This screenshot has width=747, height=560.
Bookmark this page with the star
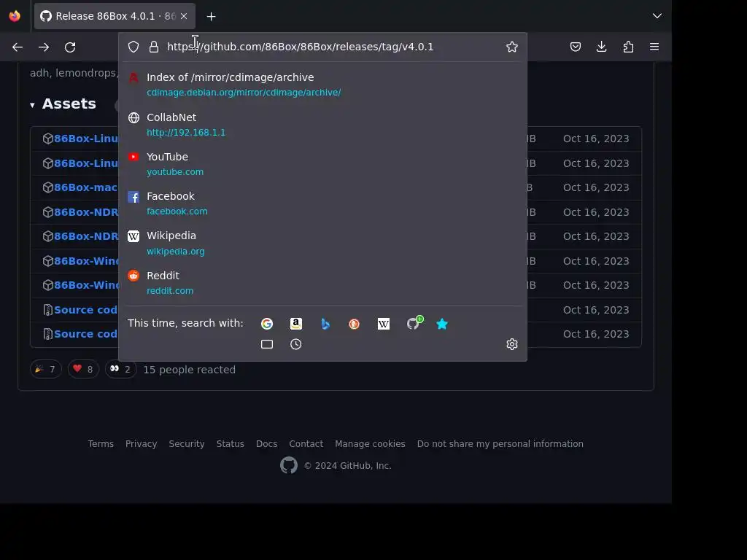[x=512, y=47]
